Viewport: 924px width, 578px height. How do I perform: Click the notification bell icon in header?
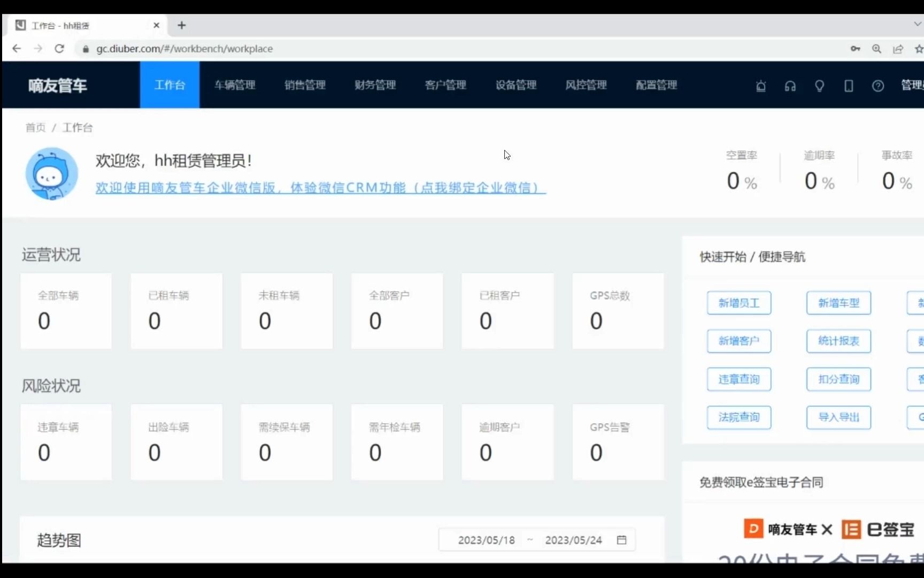point(761,86)
